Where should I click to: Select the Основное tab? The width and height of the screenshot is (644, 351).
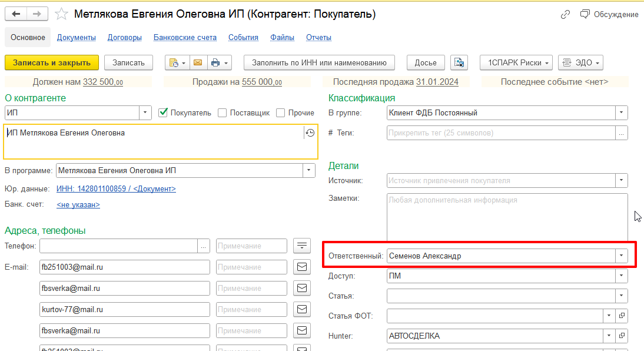coord(28,38)
